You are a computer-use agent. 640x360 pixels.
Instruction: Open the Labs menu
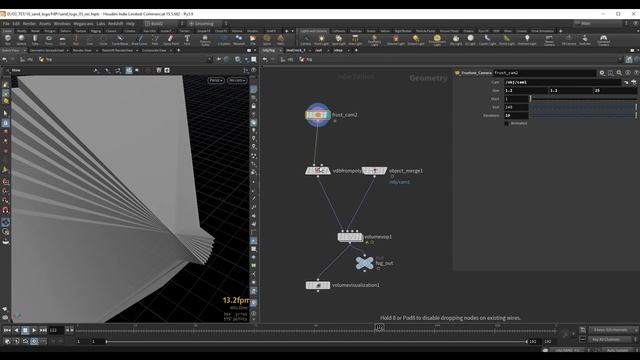[100, 24]
